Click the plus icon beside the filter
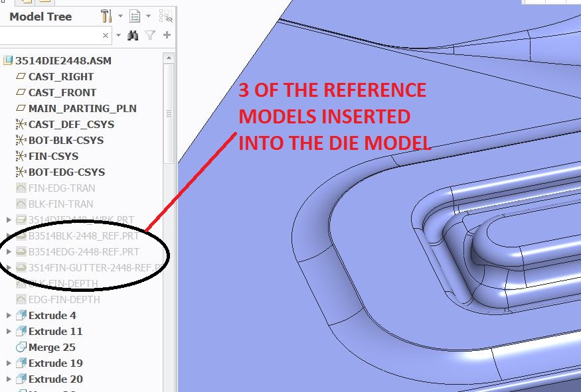 (x=165, y=34)
